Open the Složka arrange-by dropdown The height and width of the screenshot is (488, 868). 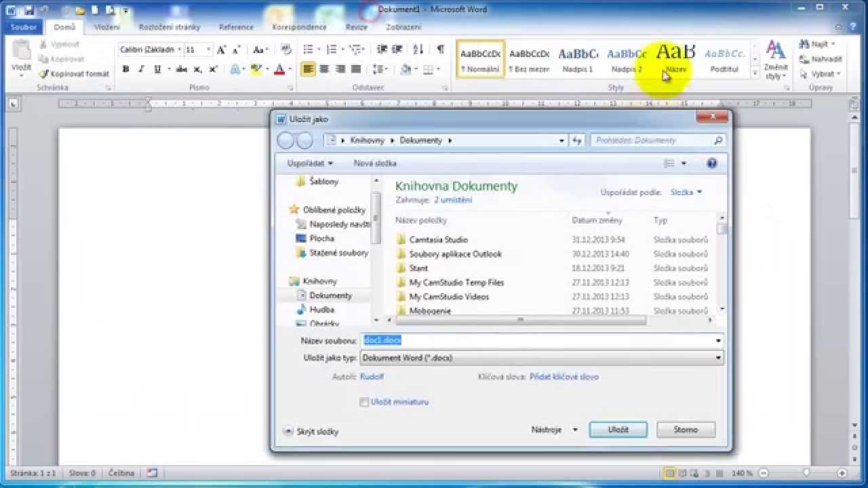point(686,192)
